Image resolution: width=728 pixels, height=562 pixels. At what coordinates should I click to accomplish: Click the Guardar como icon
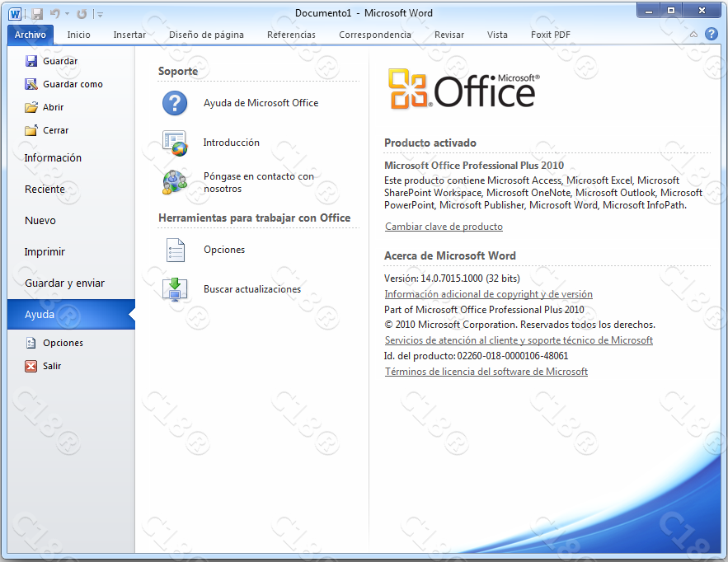(31, 84)
